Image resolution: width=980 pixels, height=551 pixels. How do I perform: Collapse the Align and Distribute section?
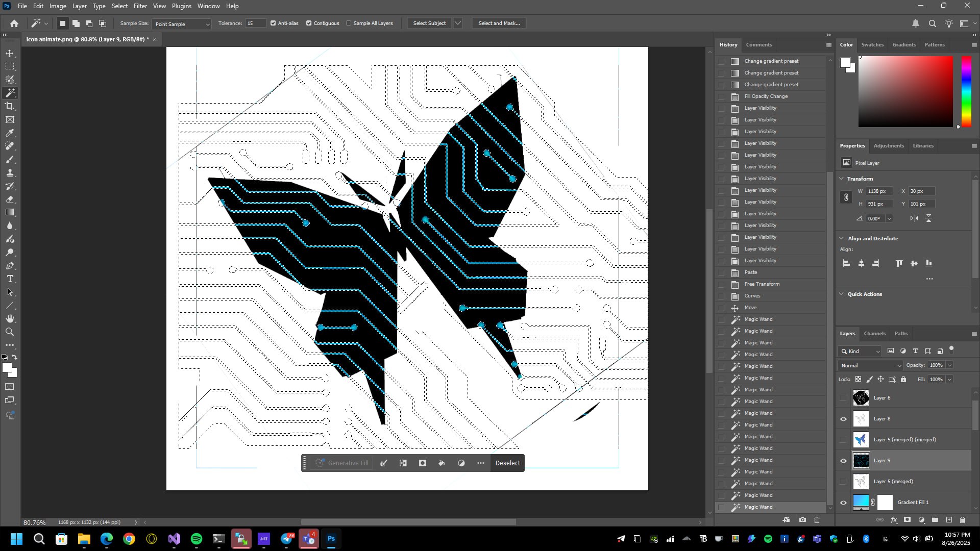tap(842, 238)
